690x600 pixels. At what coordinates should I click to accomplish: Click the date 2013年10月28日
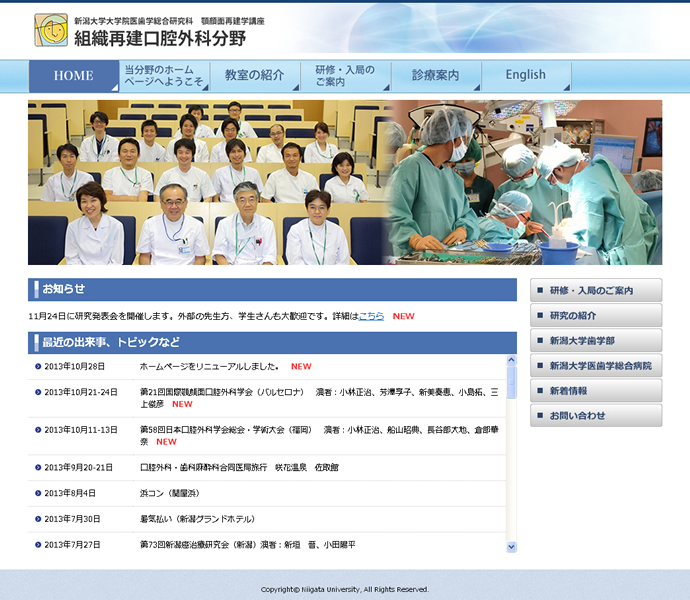74,366
